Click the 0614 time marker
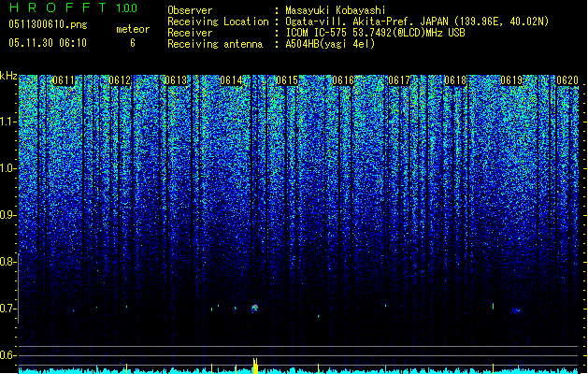 point(232,80)
